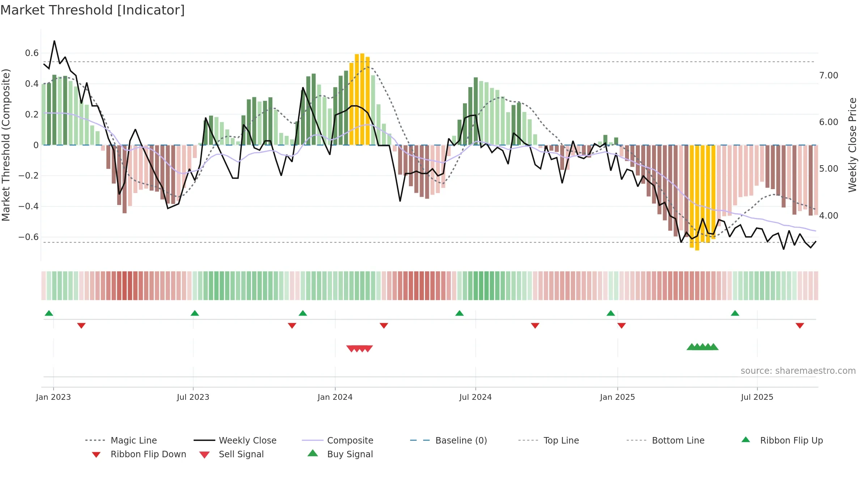Click the dark green ribbon segment around Jul 2024

tap(486, 286)
